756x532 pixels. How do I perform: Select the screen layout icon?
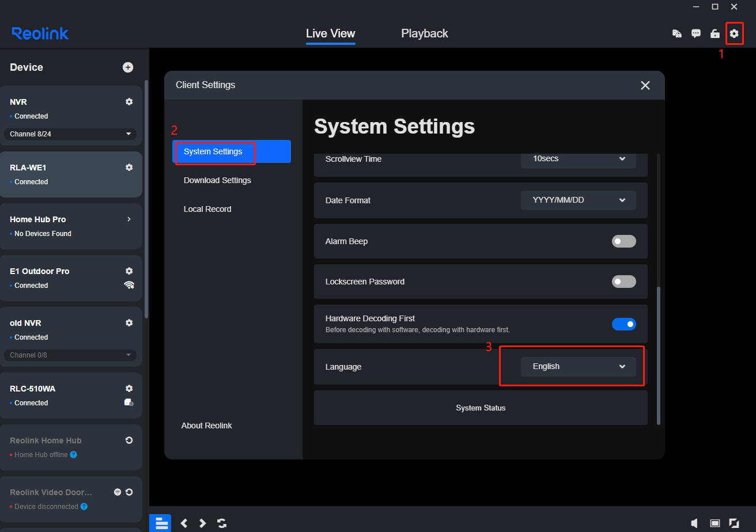(x=715, y=523)
